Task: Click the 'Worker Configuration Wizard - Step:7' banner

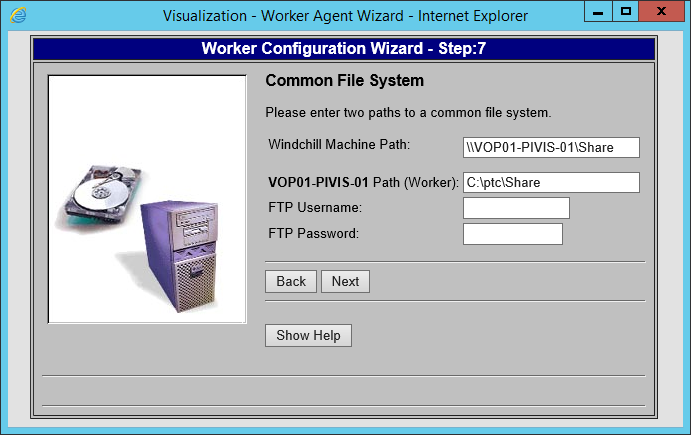Action: [x=344, y=48]
